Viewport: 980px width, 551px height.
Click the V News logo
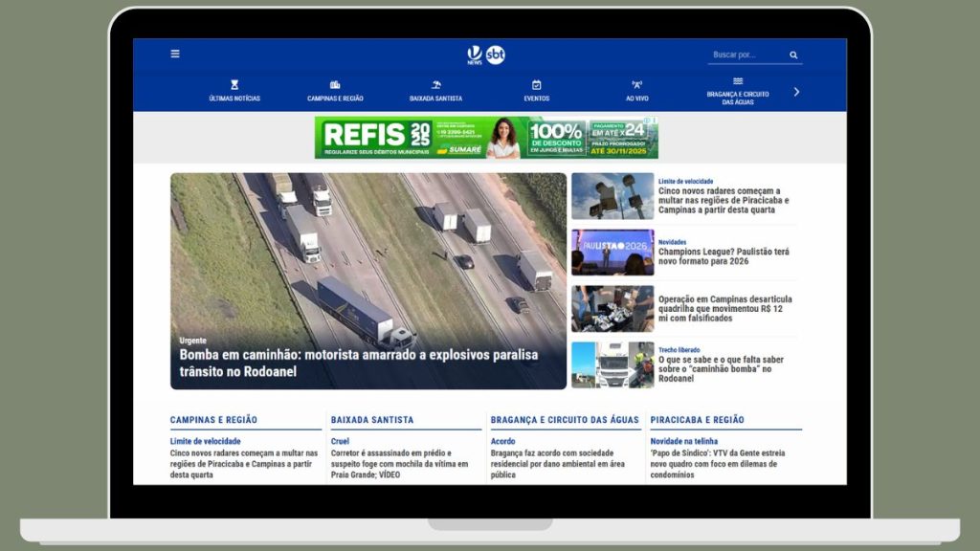pos(476,54)
